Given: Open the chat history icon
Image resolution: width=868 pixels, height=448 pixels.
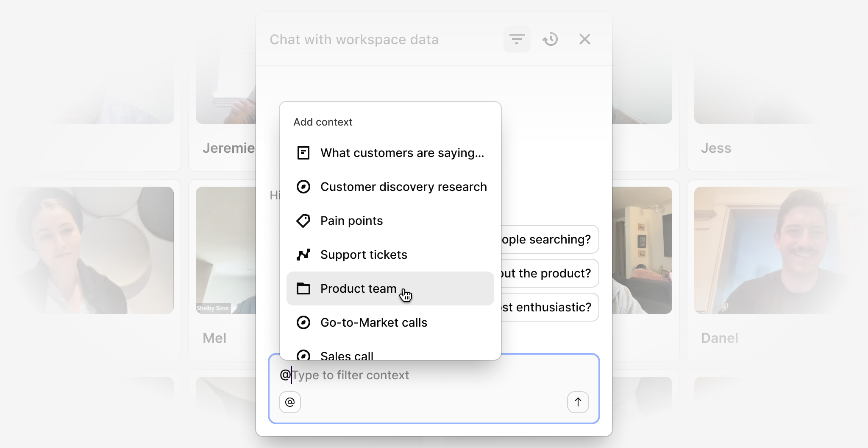Looking at the screenshot, I should coord(551,39).
